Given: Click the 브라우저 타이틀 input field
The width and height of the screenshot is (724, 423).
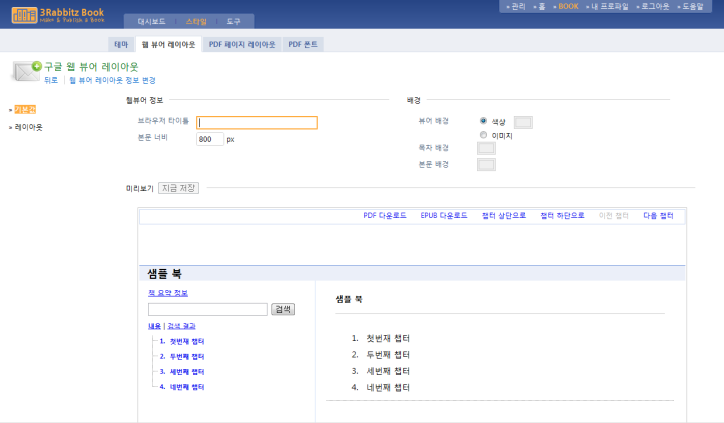Looking at the screenshot, I should (x=257, y=123).
